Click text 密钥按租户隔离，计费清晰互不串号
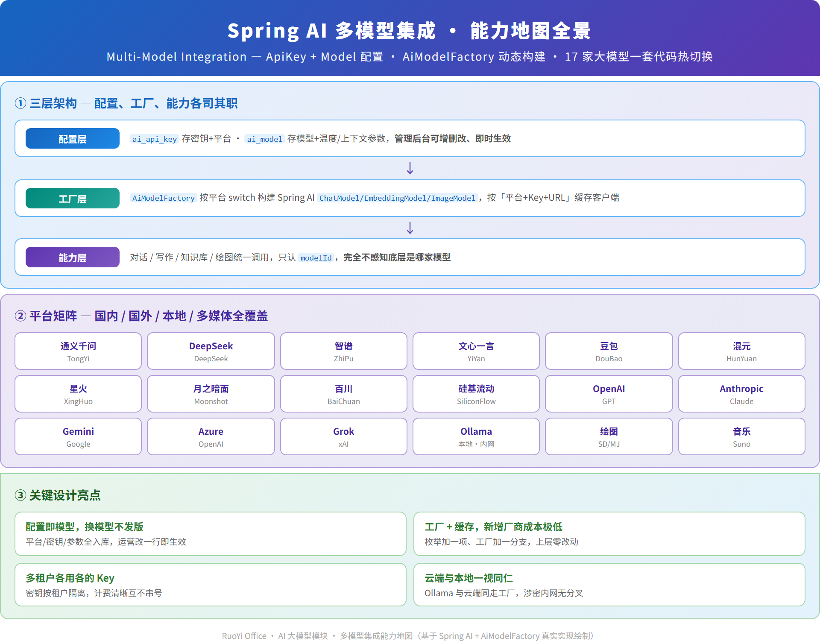The image size is (820, 644). [94, 593]
